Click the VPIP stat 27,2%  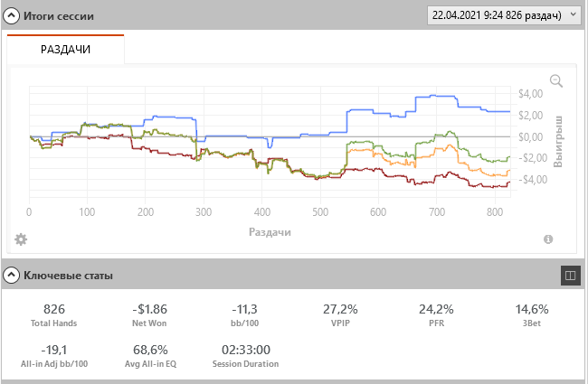[340, 309]
